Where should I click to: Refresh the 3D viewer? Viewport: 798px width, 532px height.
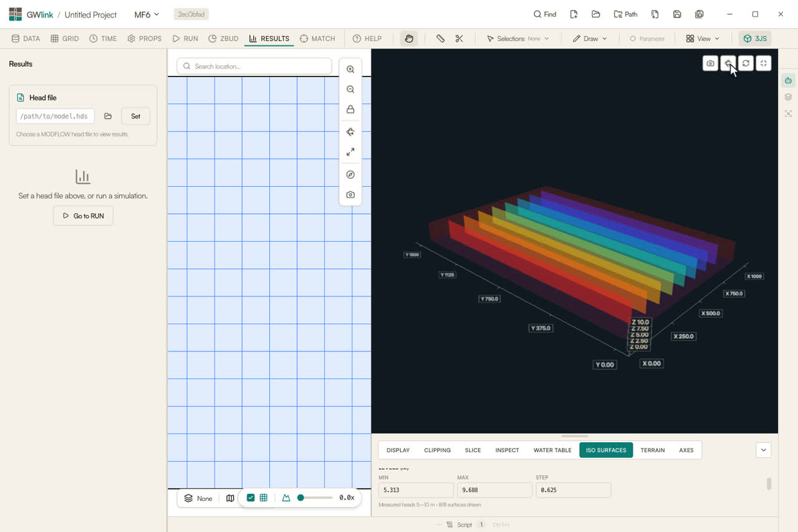[x=746, y=64]
